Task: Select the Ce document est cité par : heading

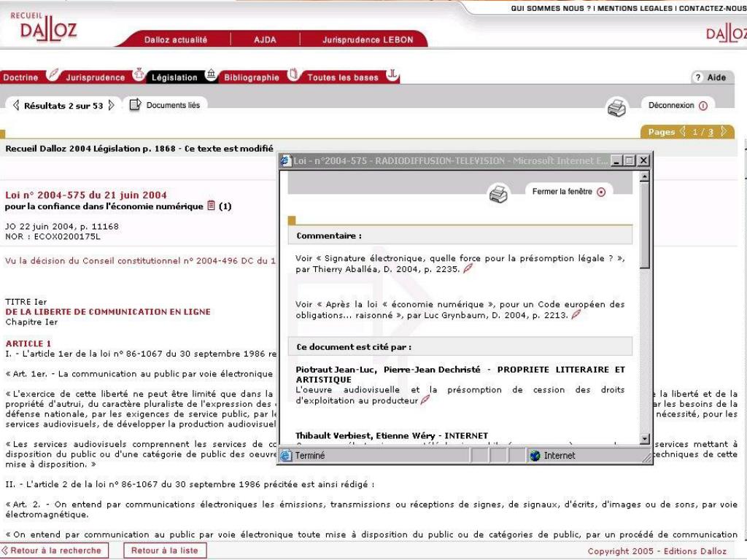Action: [x=354, y=347]
